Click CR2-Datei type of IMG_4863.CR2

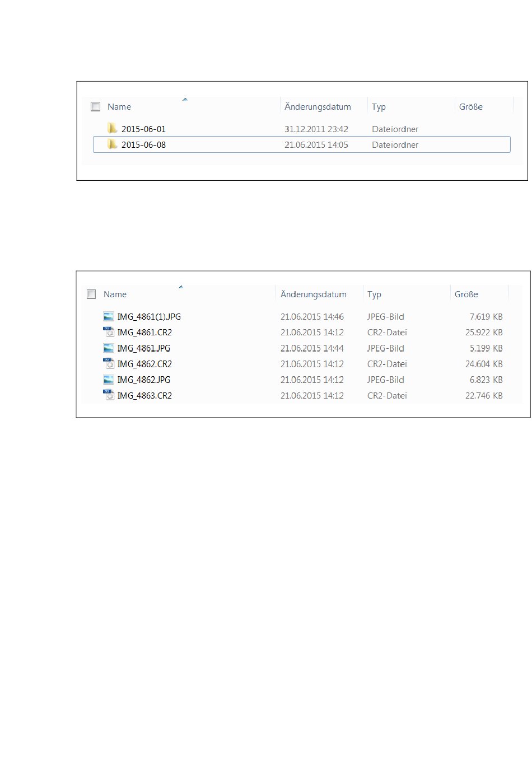click(387, 395)
